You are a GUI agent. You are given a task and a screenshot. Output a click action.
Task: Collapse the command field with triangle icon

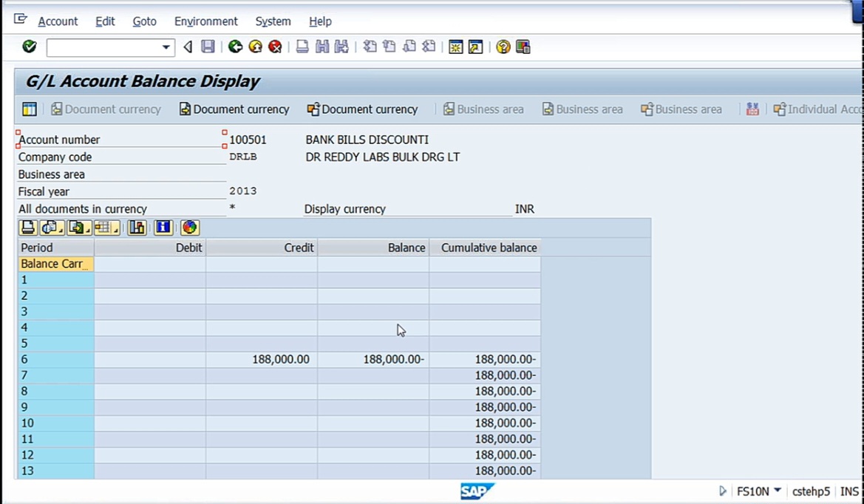click(x=188, y=47)
